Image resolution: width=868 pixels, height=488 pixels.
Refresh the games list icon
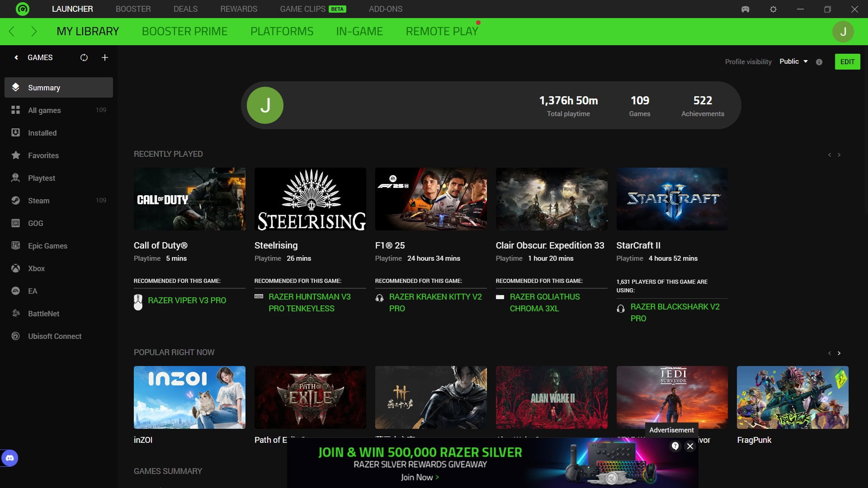(x=84, y=57)
